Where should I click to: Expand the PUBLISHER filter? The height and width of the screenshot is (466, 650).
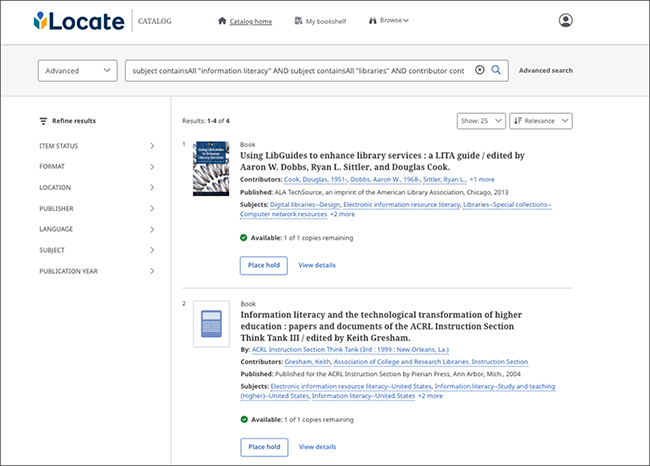[x=97, y=209]
